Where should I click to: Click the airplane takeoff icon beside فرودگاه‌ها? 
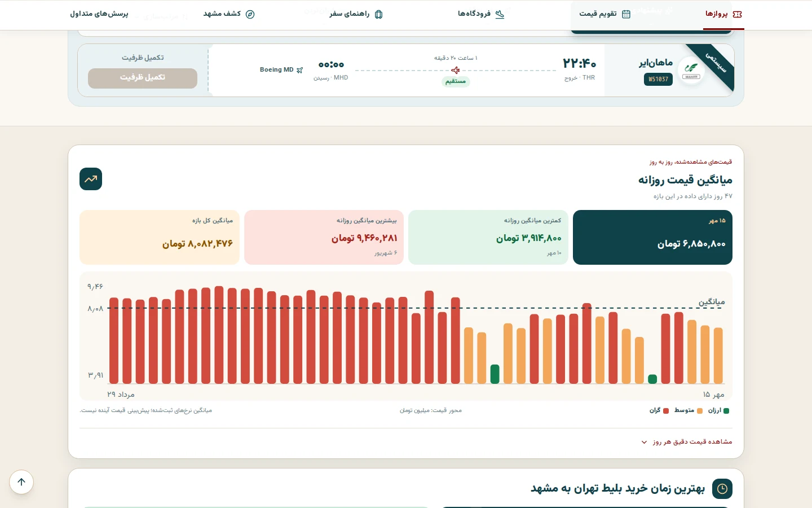(x=500, y=14)
